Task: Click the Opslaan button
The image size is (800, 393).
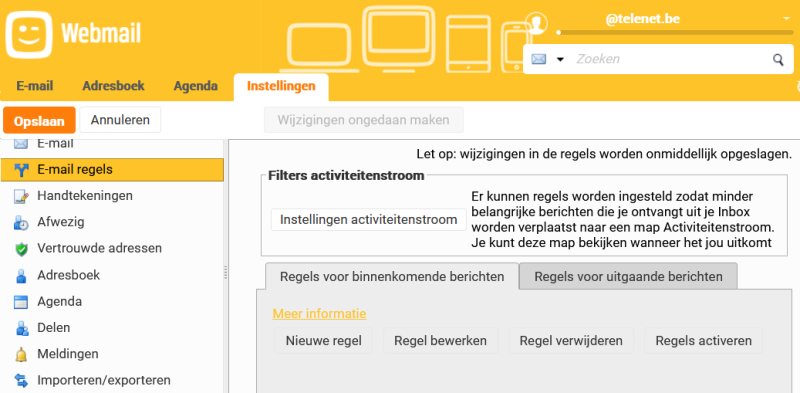Action: coord(39,120)
